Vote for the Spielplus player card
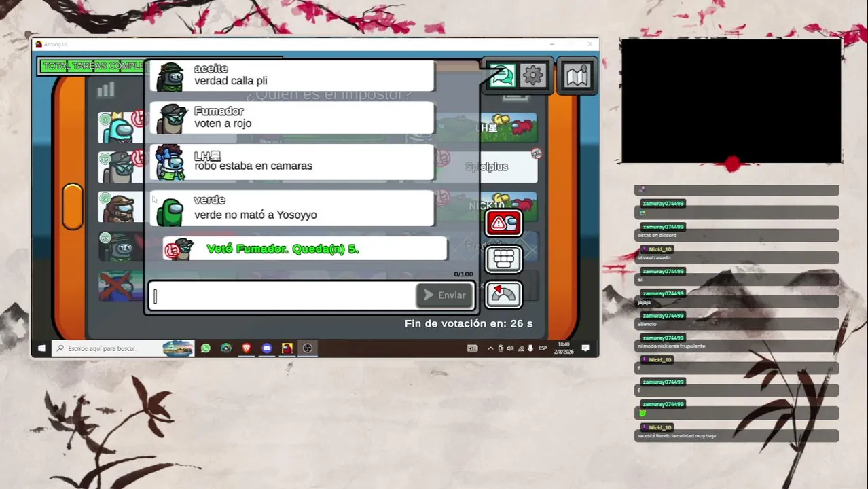Screen dimensions: 868x489 coord(486,167)
